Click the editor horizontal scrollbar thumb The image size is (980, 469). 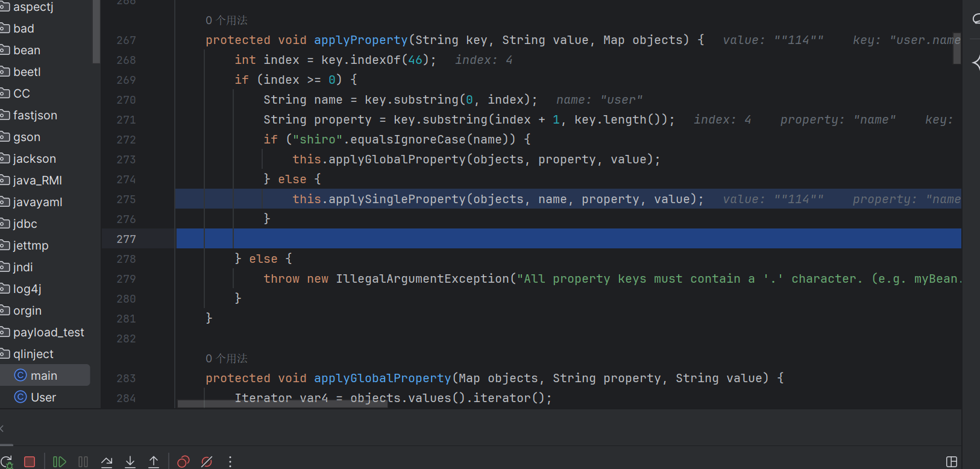(x=283, y=404)
